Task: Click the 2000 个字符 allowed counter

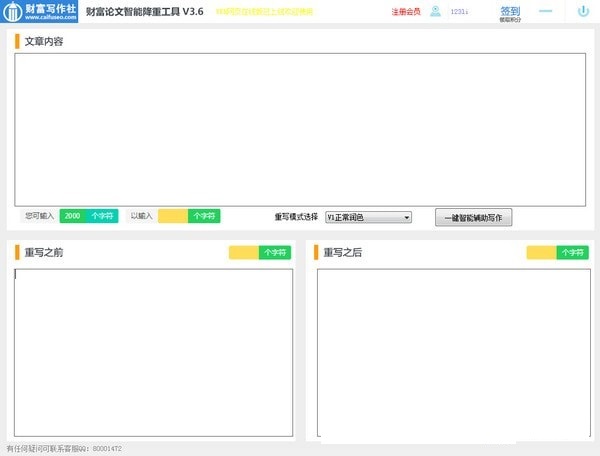Action: pos(89,216)
